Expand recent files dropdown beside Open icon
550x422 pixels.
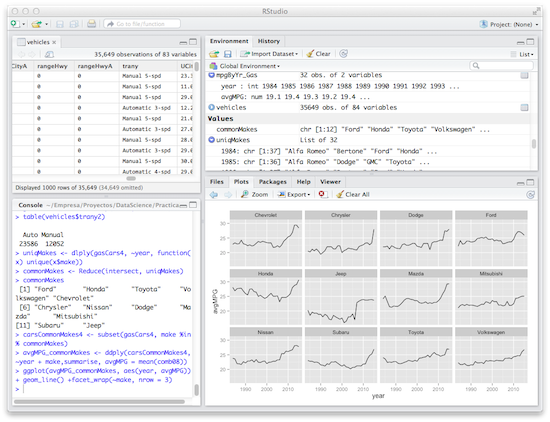[x=46, y=25]
